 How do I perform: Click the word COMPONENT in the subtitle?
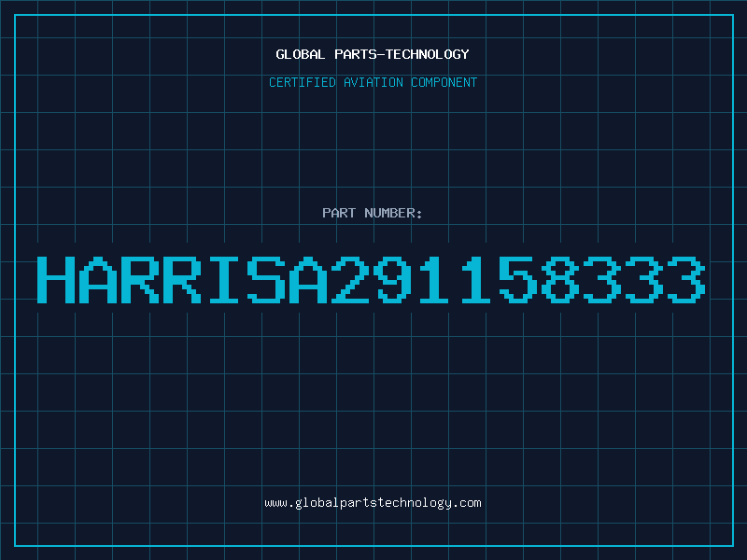click(x=444, y=82)
